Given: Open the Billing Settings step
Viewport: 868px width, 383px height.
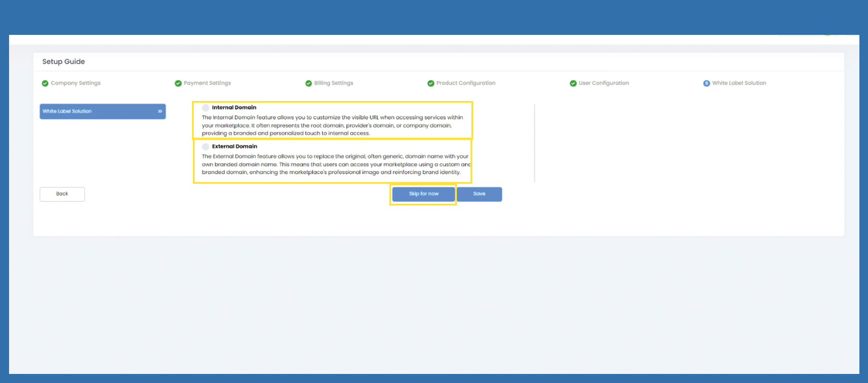Looking at the screenshot, I should tap(334, 83).
